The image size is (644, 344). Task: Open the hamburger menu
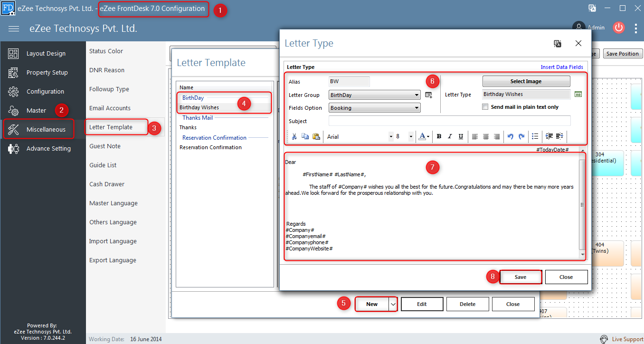14,29
